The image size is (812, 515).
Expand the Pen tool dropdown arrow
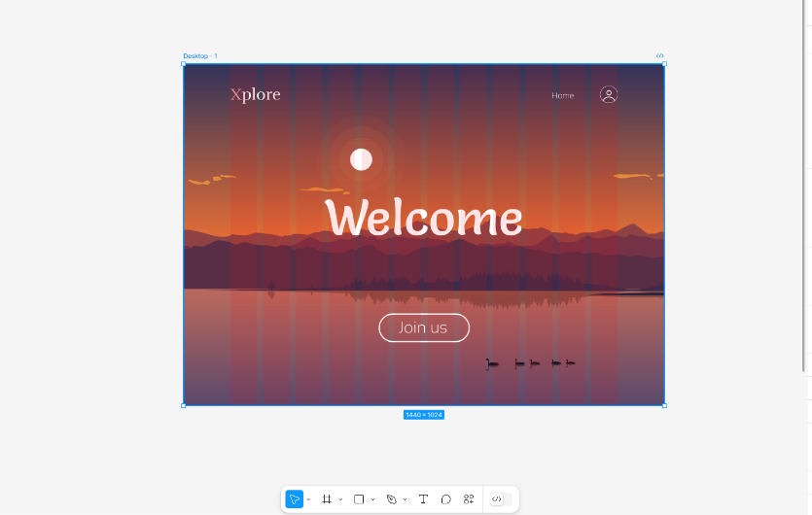(x=405, y=499)
